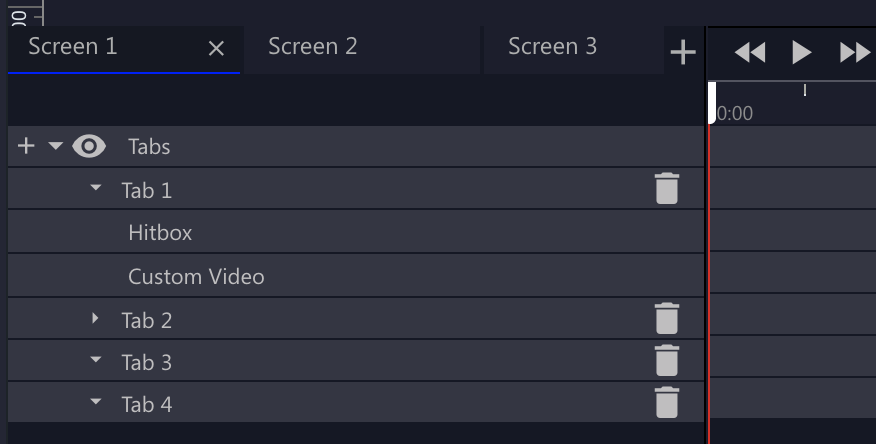The height and width of the screenshot is (444, 876).
Task: Fast forward the timeline
Action: pyautogui.click(x=855, y=52)
